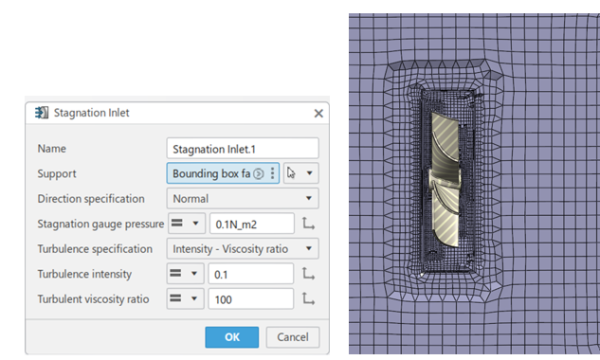Click the Direction specification label
This screenshot has width=600, height=360.
tap(91, 199)
